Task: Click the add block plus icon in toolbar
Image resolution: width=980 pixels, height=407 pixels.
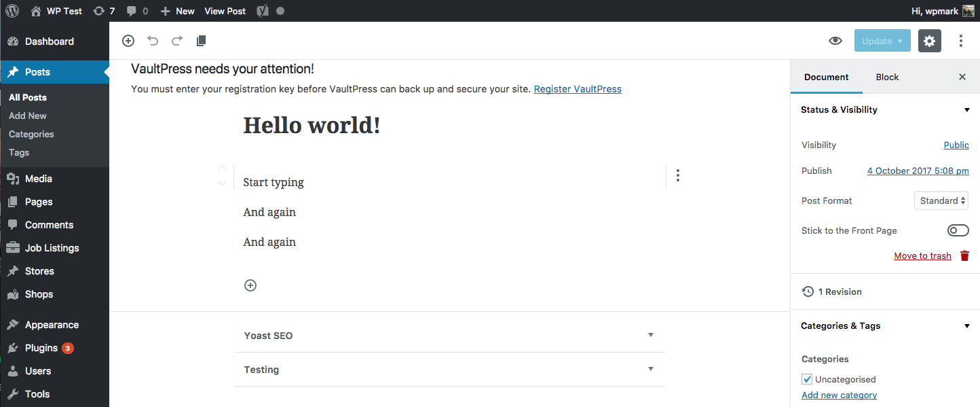Action: [x=128, y=41]
